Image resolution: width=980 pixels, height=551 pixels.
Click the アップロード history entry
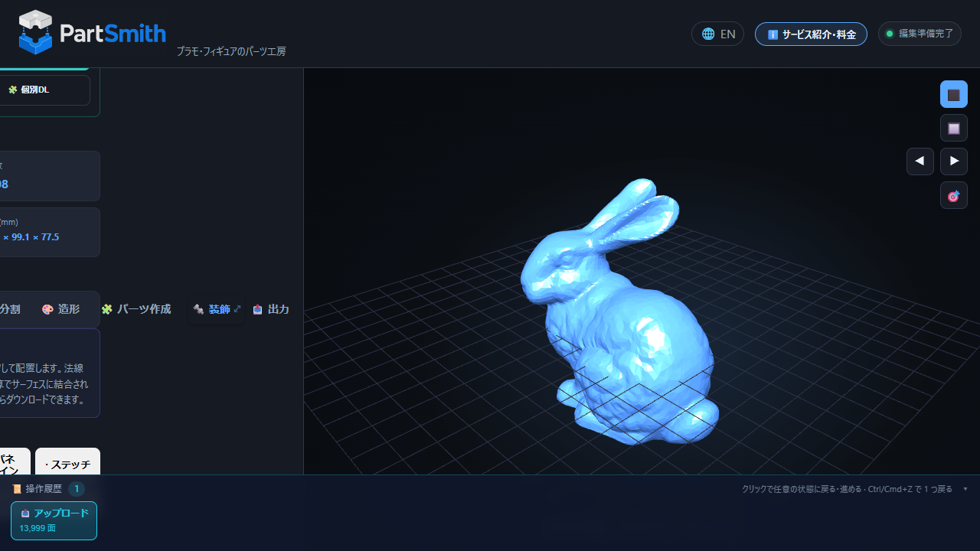point(54,520)
